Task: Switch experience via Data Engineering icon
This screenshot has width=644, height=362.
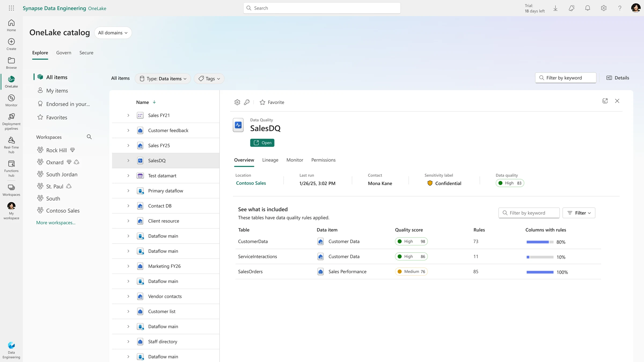Action: [11, 350]
